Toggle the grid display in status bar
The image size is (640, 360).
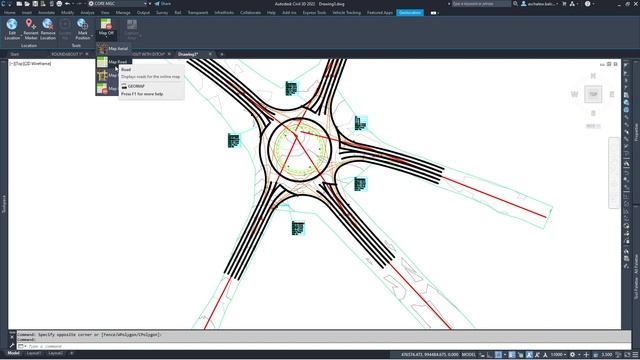click(x=498, y=355)
